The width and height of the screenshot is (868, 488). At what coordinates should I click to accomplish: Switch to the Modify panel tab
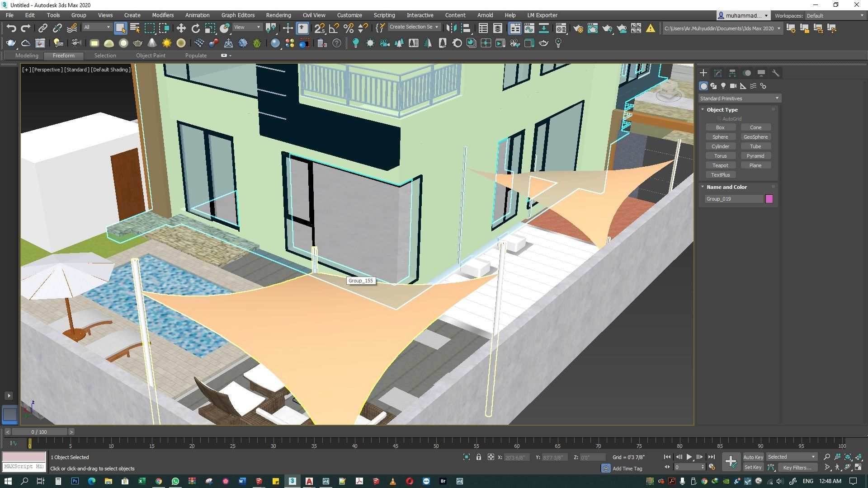point(717,73)
